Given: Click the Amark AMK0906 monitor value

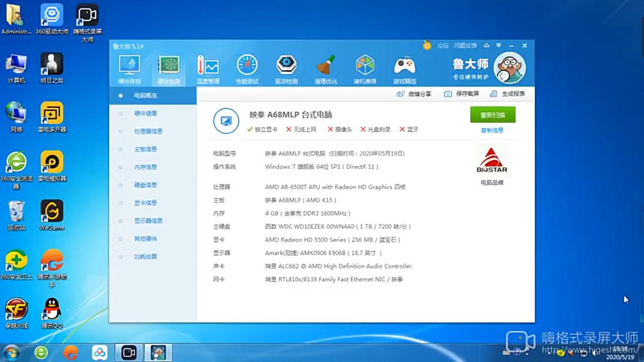Looking at the screenshot, I should (x=323, y=253).
